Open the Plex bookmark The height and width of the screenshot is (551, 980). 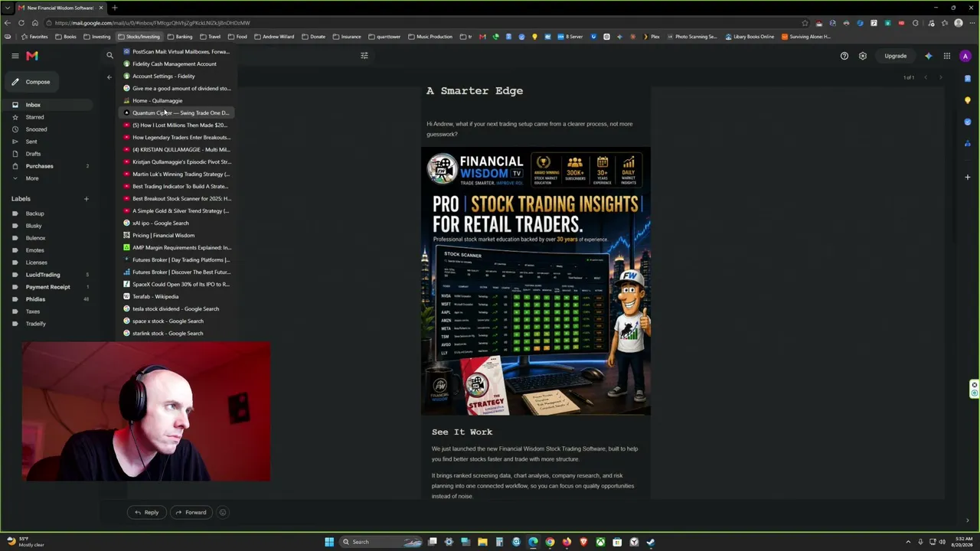(651, 37)
